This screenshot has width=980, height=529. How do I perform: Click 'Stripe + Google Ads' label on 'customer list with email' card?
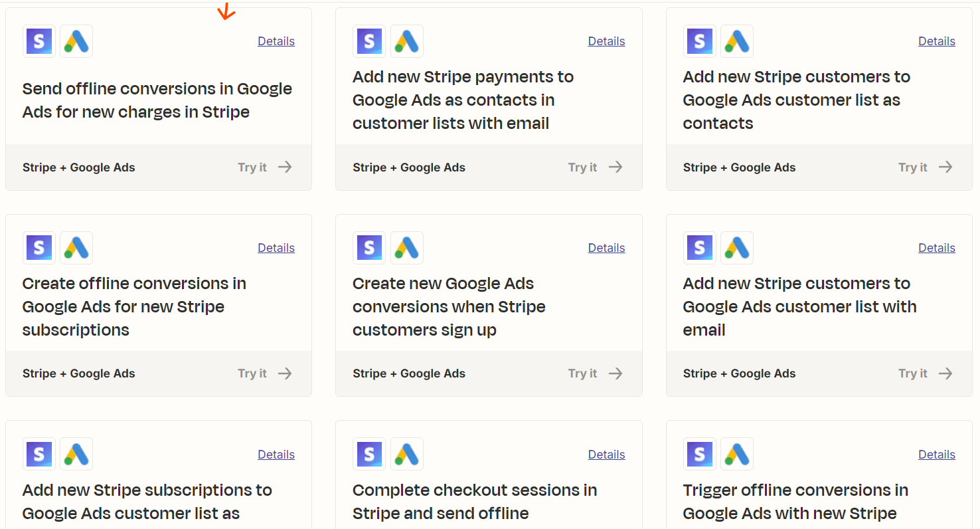point(740,373)
